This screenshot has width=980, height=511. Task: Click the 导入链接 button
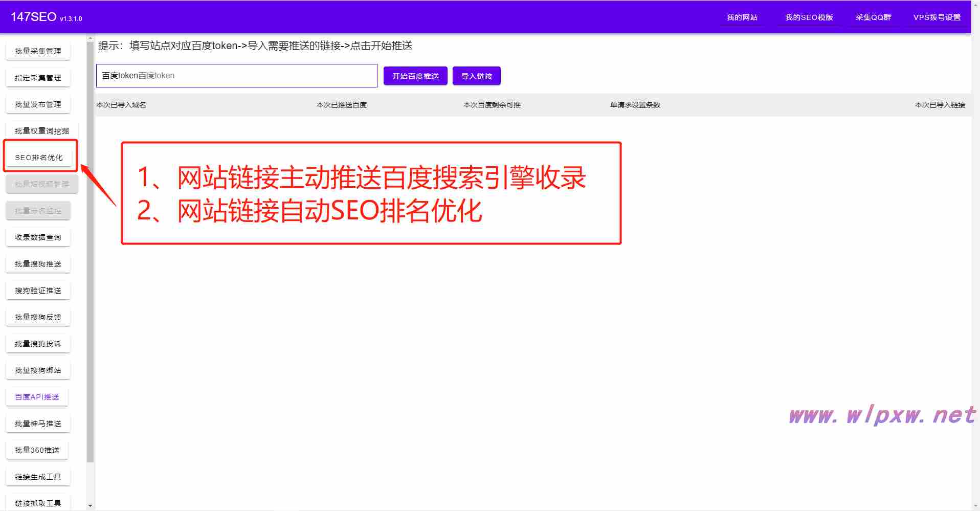pos(477,76)
